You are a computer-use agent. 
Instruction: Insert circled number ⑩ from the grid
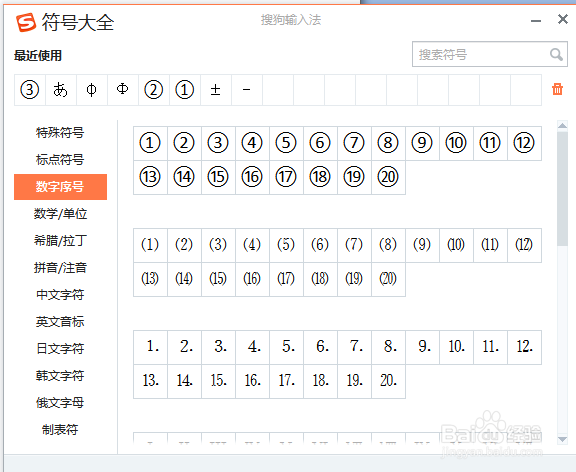[x=456, y=143]
